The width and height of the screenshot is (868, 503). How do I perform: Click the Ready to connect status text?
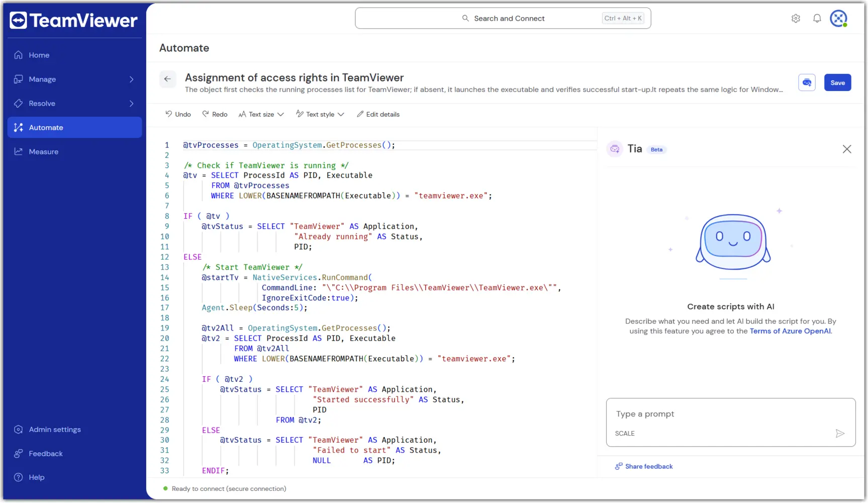(x=229, y=488)
